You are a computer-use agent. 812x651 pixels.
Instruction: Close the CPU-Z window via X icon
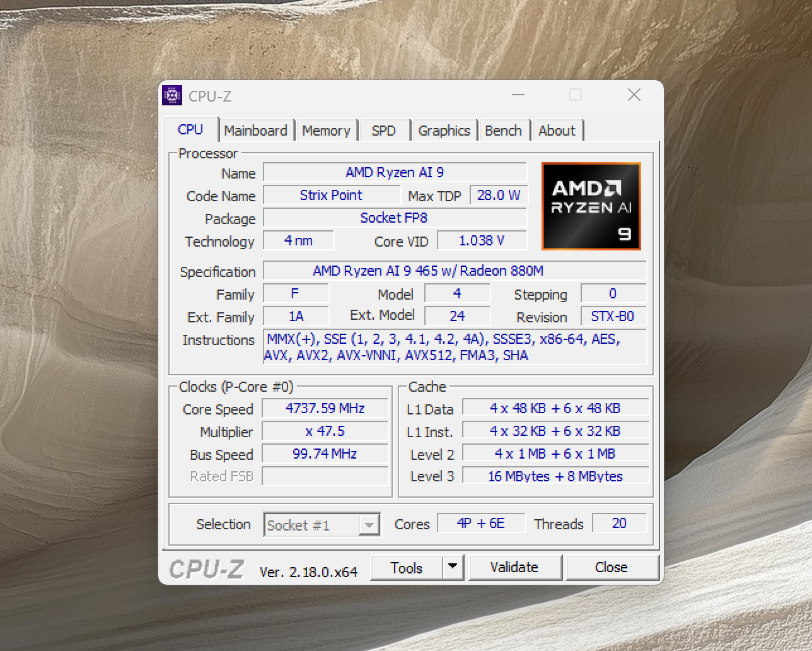pos(634,95)
